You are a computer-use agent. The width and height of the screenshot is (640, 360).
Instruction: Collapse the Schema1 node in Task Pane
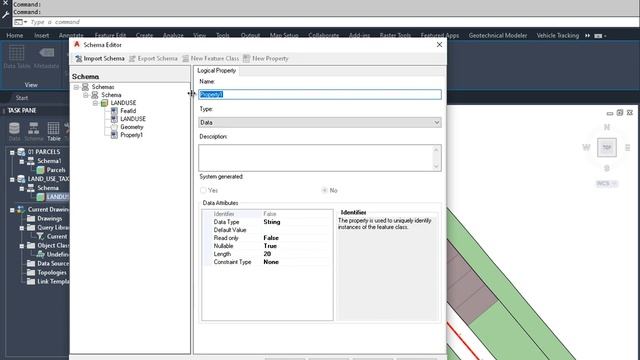tap(22, 161)
